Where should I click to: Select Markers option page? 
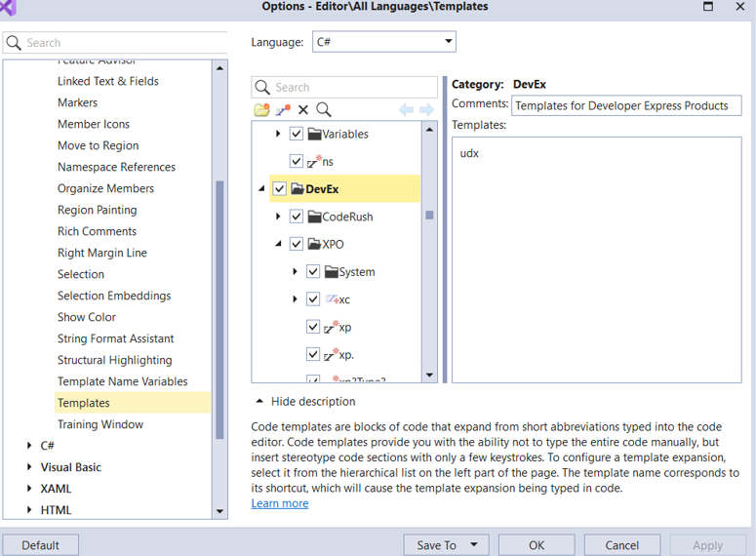click(x=77, y=102)
